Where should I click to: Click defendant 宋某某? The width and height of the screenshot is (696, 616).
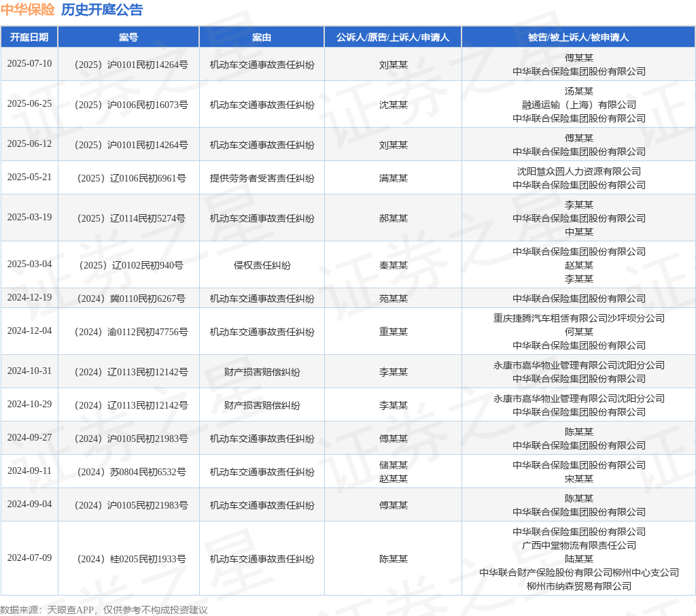[x=579, y=479]
